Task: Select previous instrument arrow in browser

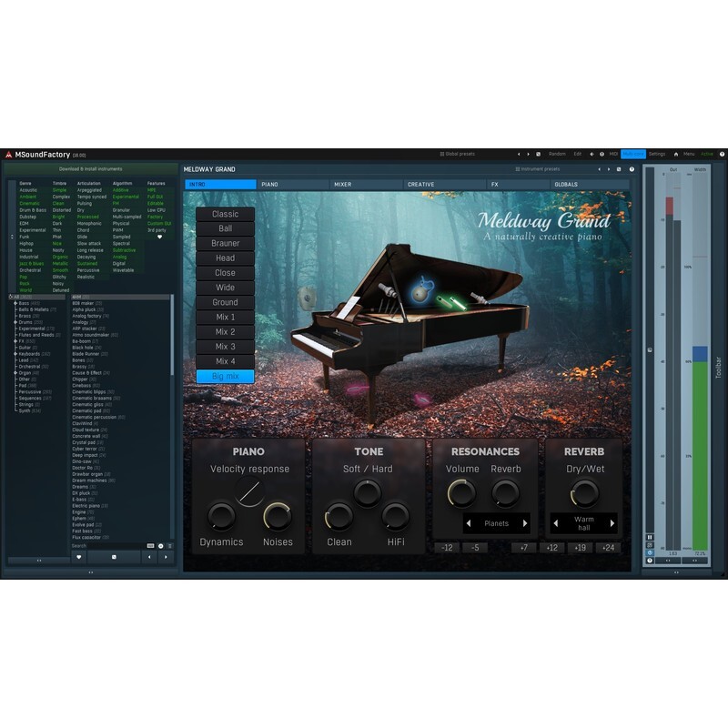Action: tap(149, 557)
